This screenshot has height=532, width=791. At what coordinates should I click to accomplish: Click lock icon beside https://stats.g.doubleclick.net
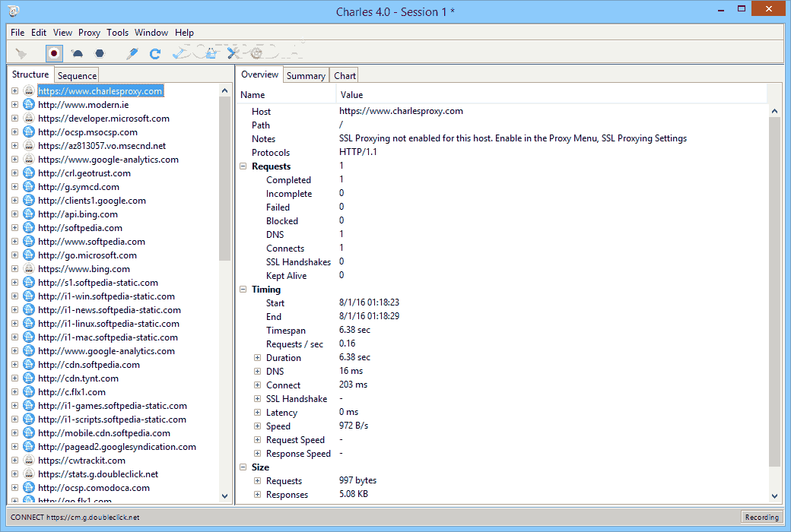point(29,473)
